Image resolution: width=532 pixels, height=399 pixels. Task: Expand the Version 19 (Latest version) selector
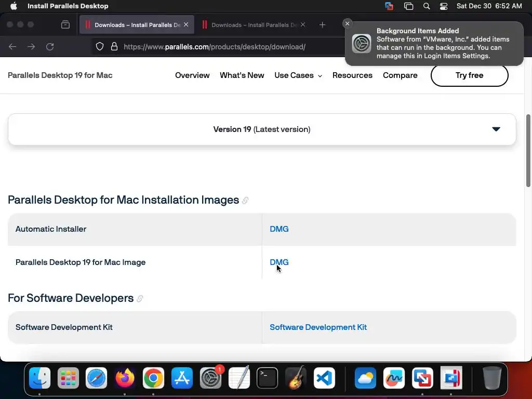pyautogui.click(x=262, y=129)
